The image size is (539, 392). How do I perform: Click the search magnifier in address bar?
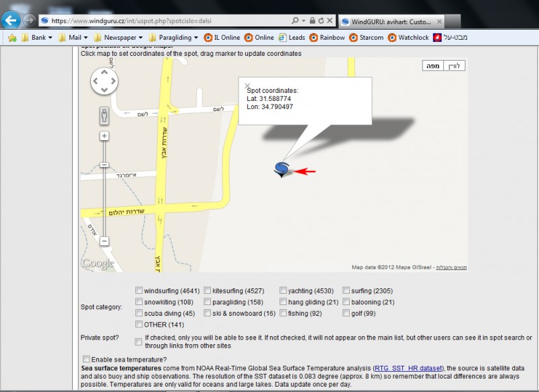click(x=295, y=21)
